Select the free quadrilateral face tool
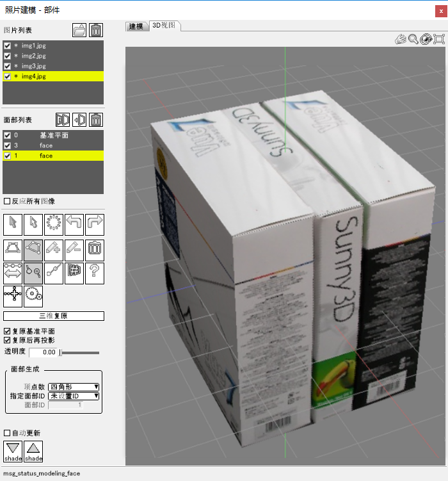The width and height of the screenshot is (448, 481). (33, 250)
